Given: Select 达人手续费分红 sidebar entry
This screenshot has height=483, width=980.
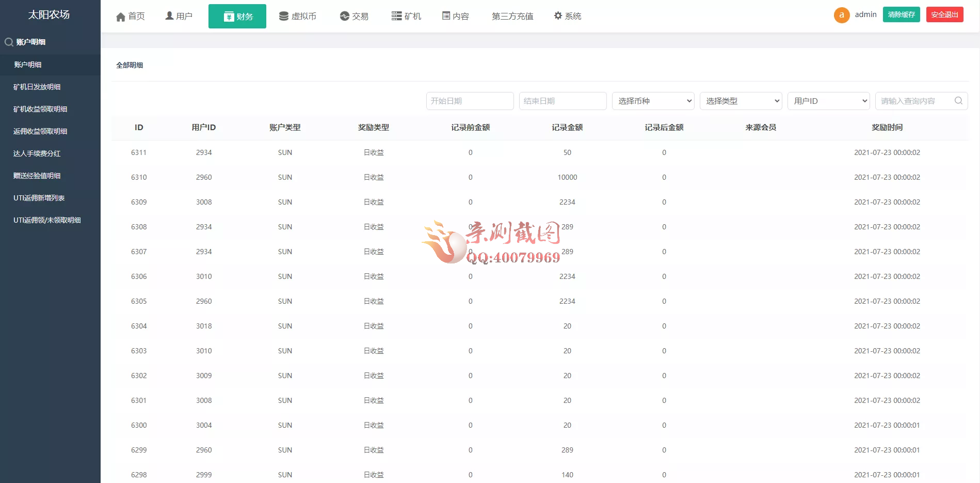Looking at the screenshot, I should [37, 153].
